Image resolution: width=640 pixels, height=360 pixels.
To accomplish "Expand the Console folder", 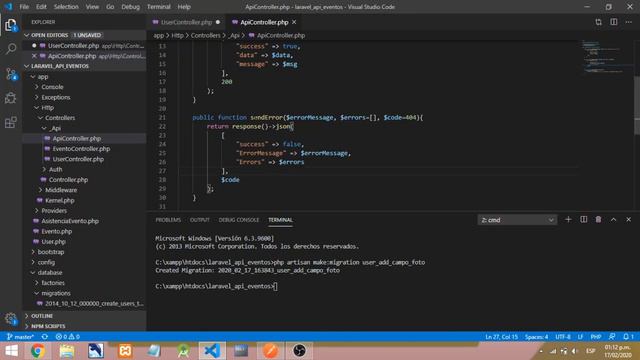I will (52, 87).
